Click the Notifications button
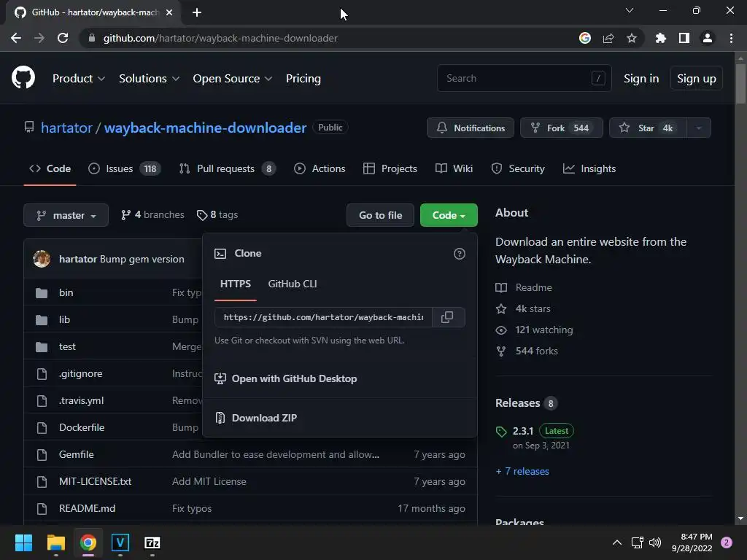Screen dimensions: 747x560 click(471, 128)
